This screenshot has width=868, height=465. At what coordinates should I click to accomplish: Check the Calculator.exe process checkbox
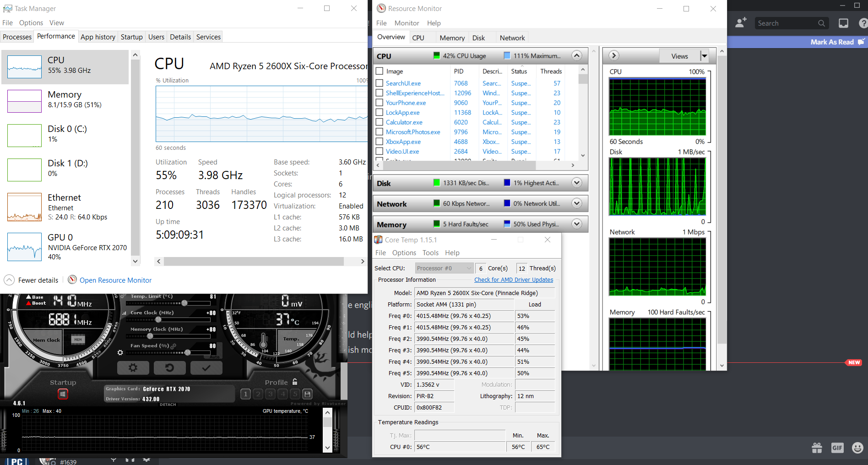click(x=379, y=122)
